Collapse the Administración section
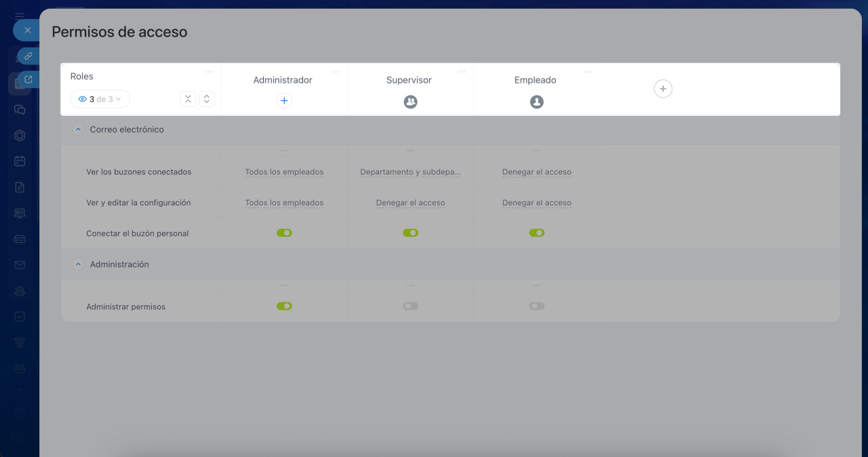This screenshot has width=868, height=457. (78, 264)
